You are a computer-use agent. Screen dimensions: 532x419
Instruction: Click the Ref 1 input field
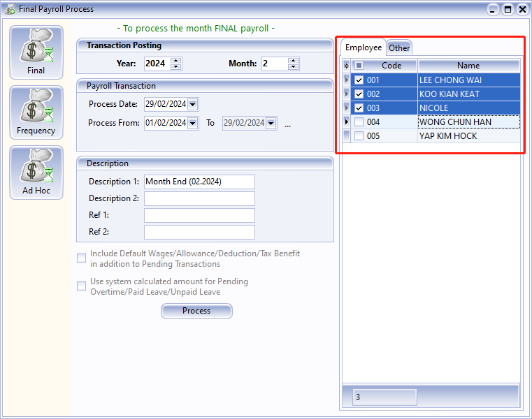click(199, 215)
